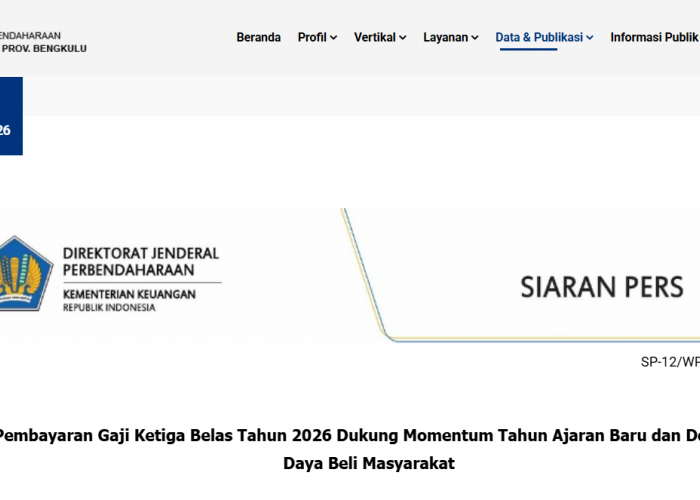The height and width of the screenshot is (500, 700).
Task: Open the Beranda menu item
Action: click(x=258, y=38)
